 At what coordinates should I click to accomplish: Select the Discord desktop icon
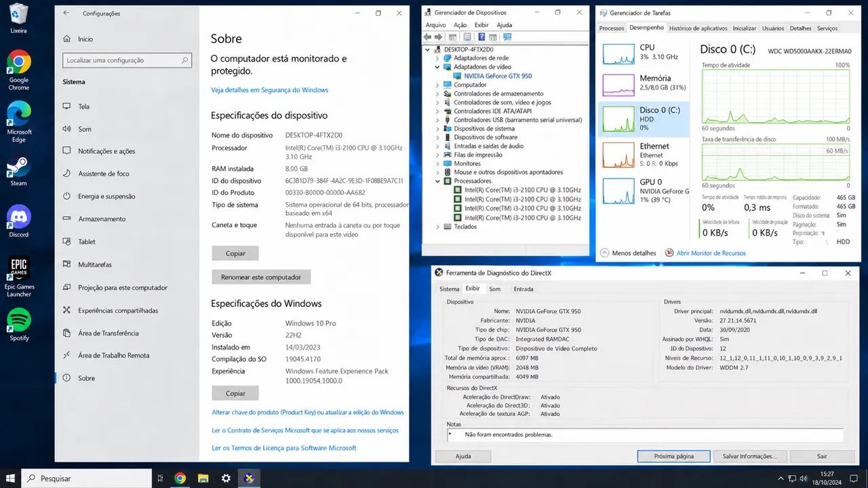[19, 222]
